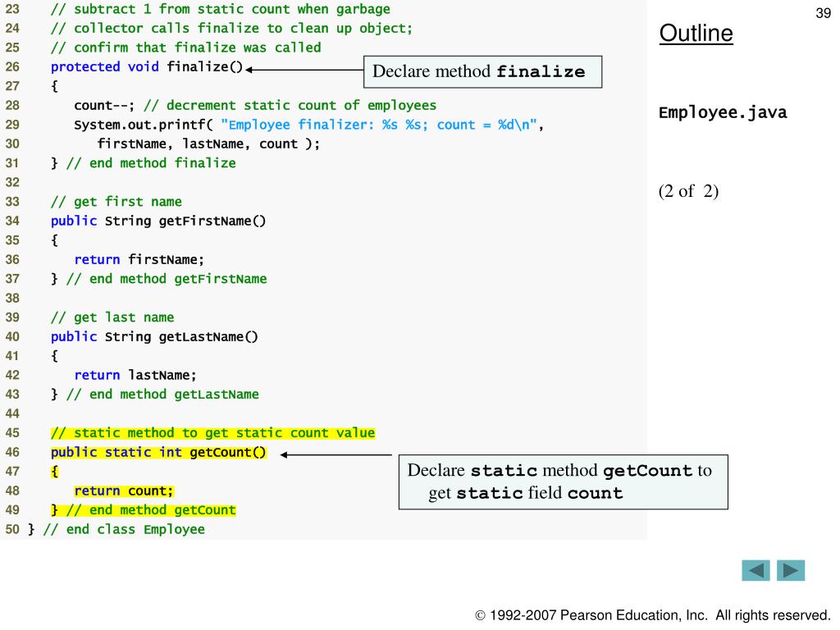The height and width of the screenshot is (630, 840).
Task: Click the Pearson Education copyright notice
Action: 652,615
